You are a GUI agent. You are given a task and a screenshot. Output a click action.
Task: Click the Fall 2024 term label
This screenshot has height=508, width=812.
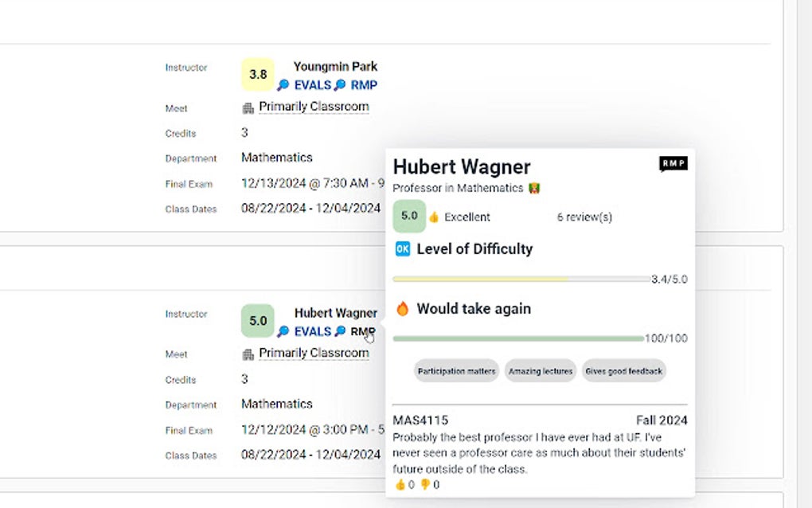[662, 420]
